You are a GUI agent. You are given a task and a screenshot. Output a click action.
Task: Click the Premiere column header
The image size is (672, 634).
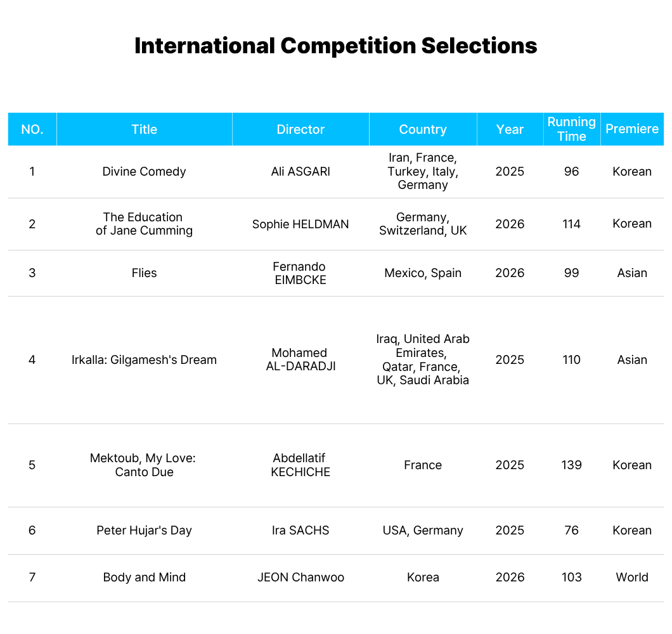631,129
